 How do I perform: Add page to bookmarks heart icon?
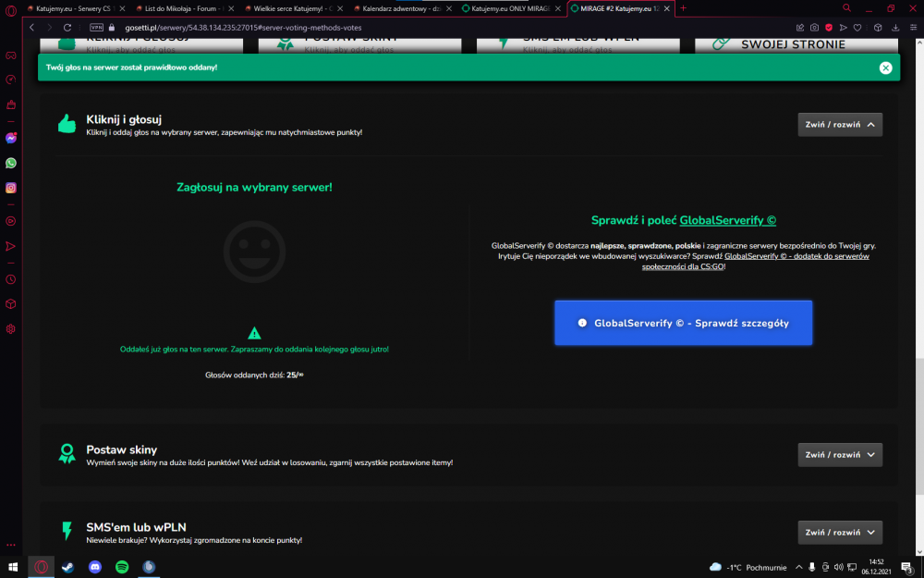(857, 28)
